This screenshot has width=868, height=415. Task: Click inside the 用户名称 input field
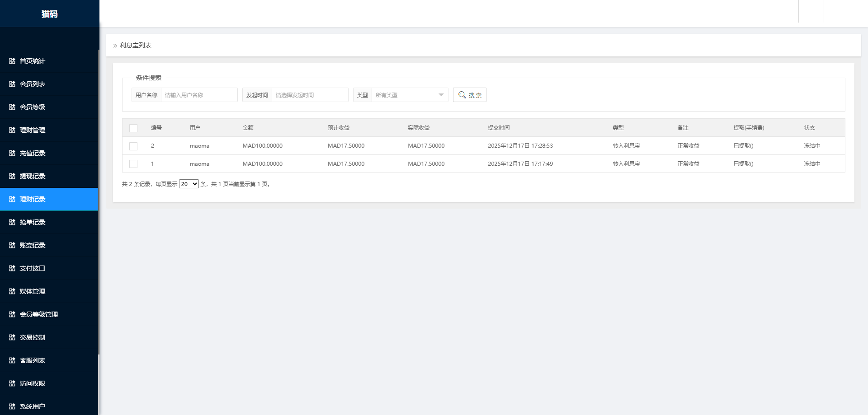199,95
